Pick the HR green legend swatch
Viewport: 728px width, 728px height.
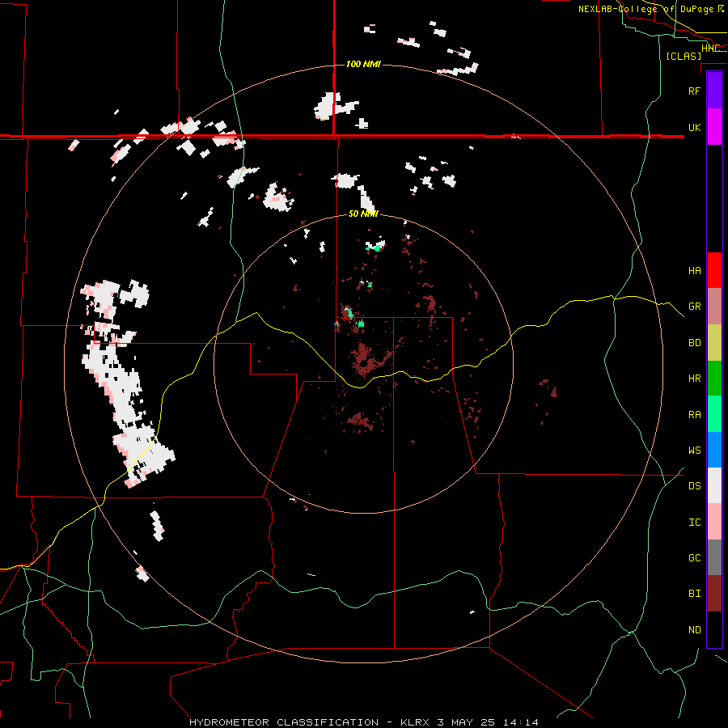[714, 379]
